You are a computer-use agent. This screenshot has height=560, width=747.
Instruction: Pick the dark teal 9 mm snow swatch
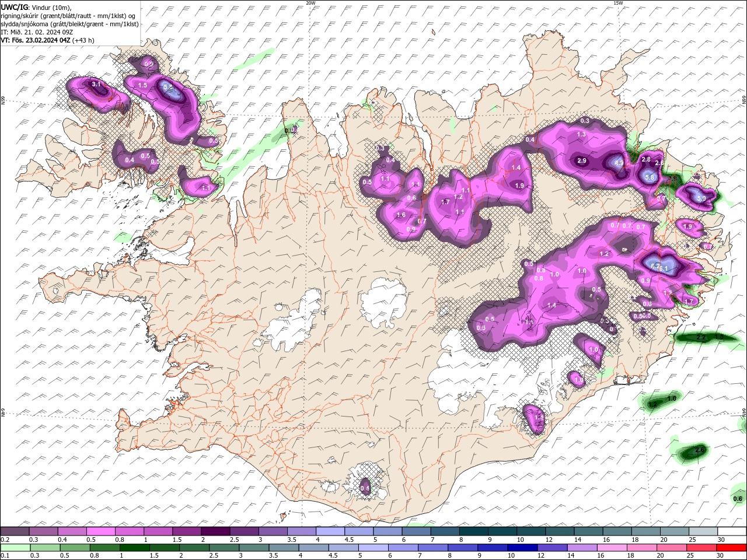(x=502, y=531)
